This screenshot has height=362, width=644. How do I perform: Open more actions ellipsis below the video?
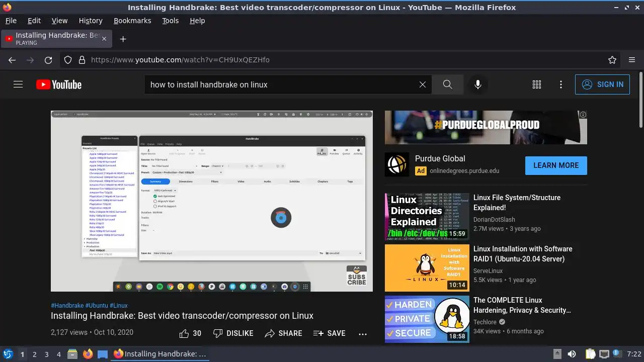(x=363, y=333)
